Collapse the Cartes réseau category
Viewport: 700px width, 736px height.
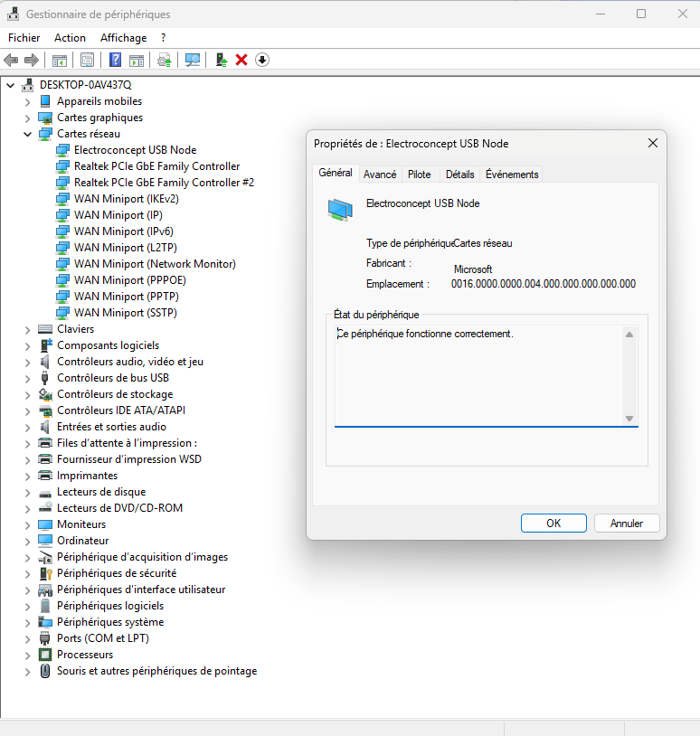(x=27, y=134)
